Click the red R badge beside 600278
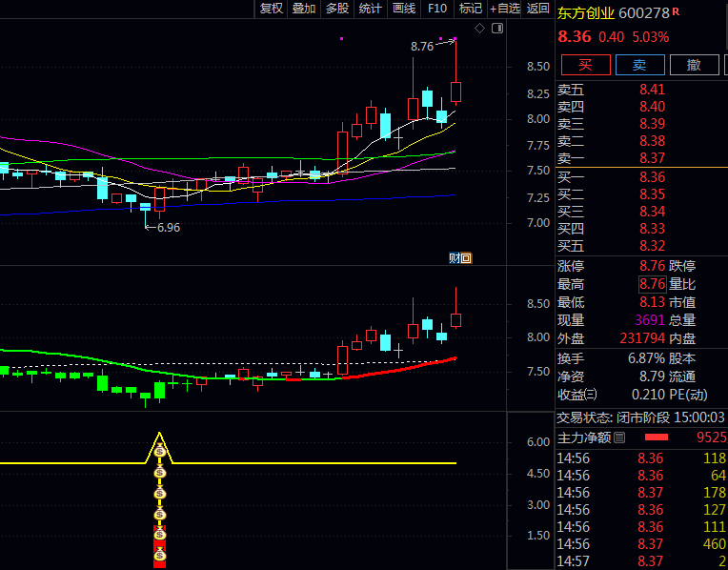Screen dimensions: 728x570 (x=676, y=12)
